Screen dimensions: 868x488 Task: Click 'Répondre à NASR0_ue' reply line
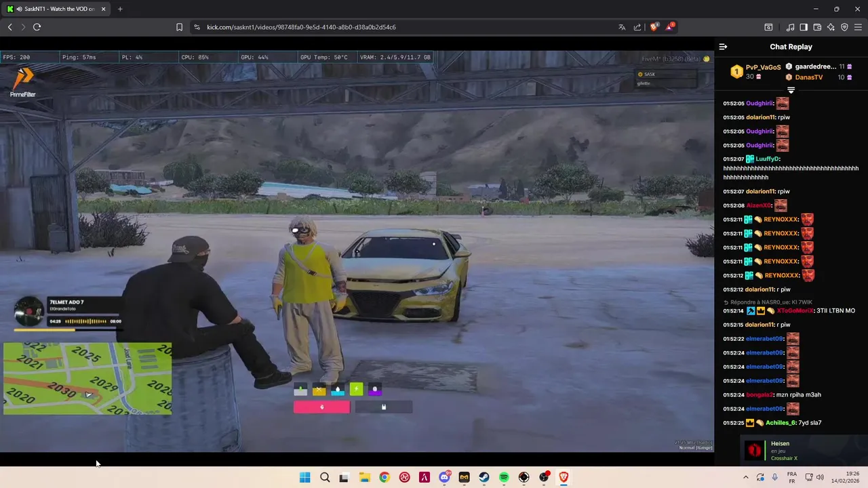771,302
